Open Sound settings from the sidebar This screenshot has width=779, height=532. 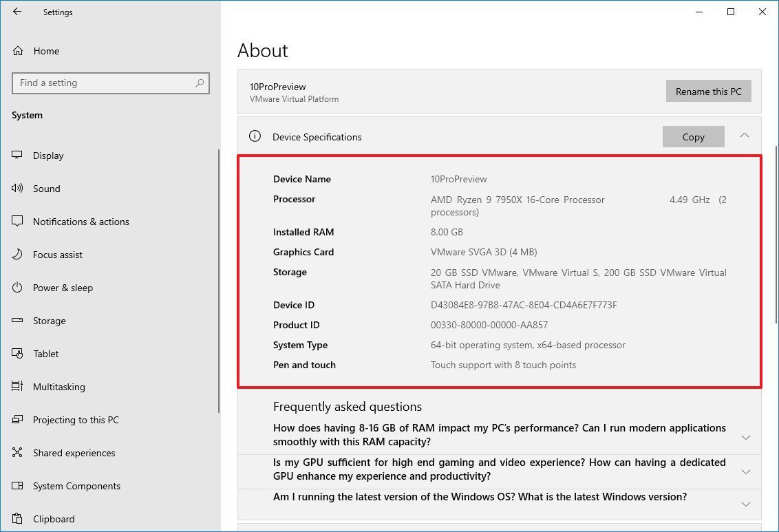[x=17, y=189]
